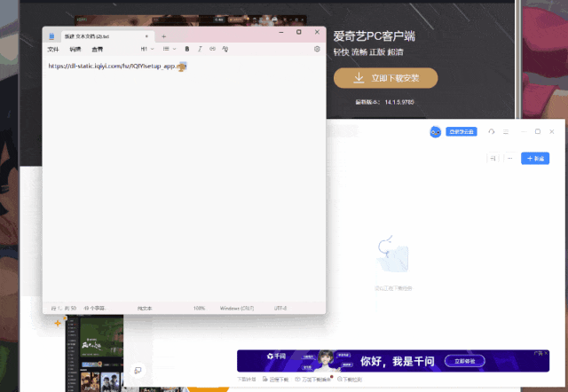Image resolution: width=568 pixels, height=392 pixels.
Task: Close the 千问 advertisement banner
Action: coord(546,353)
